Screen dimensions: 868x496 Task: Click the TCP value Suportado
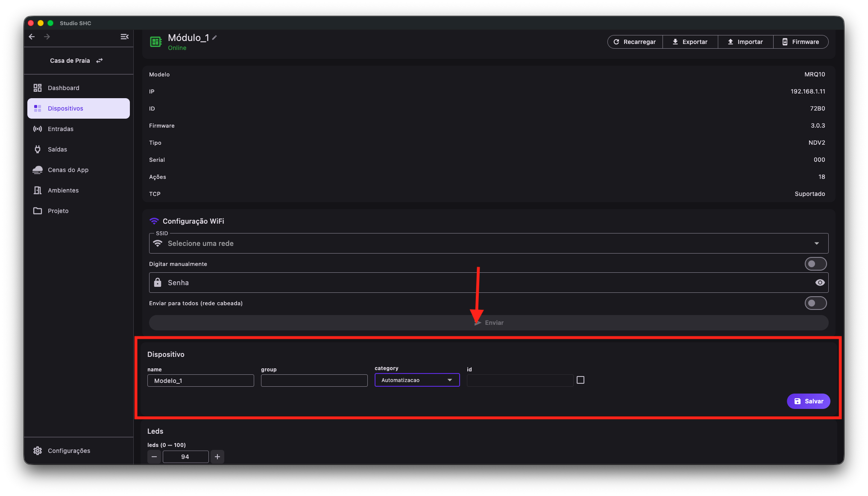tap(810, 194)
